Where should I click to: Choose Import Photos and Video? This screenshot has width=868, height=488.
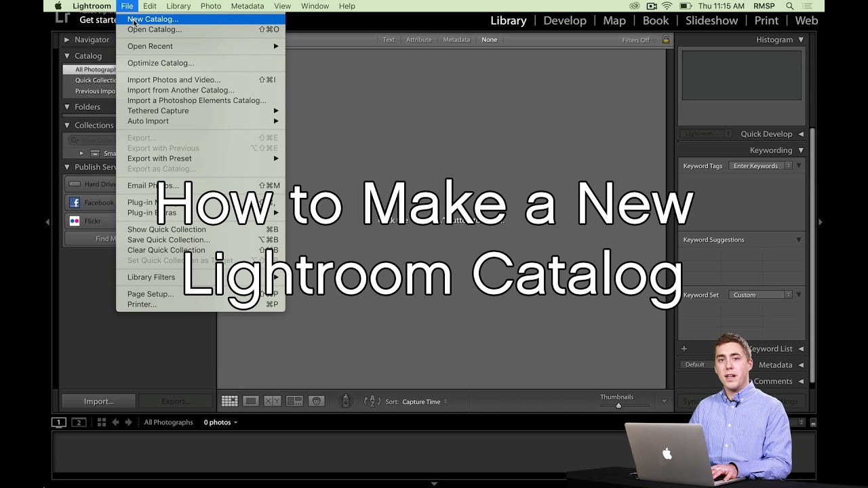(x=201, y=80)
